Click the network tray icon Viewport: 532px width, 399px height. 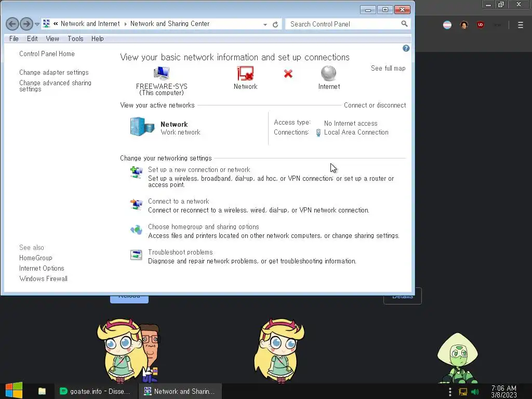click(463, 392)
